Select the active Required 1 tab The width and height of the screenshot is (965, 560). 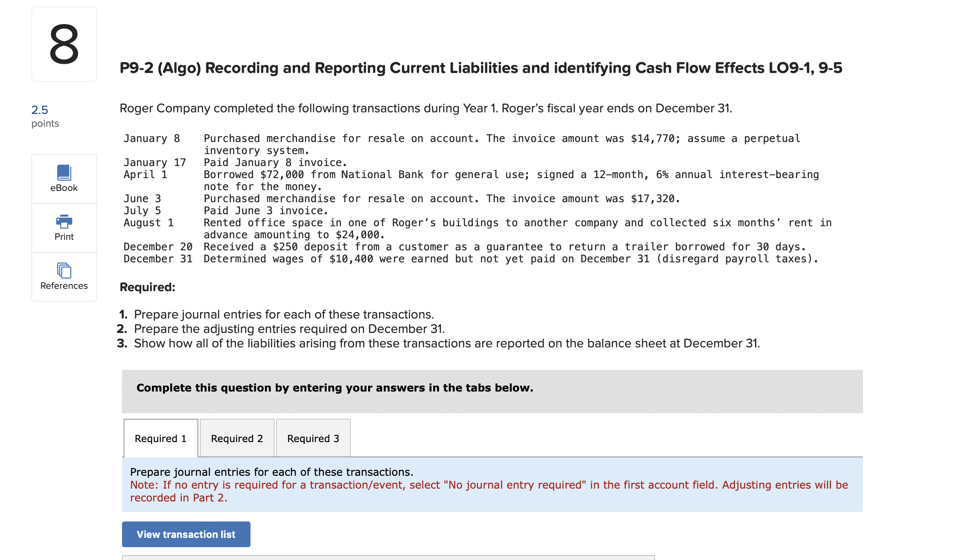click(x=160, y=438)
